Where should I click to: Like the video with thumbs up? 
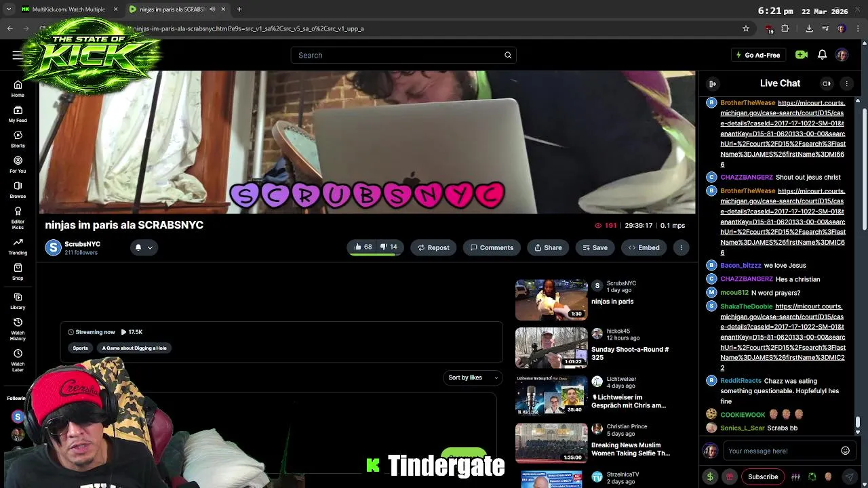(363, 247)
